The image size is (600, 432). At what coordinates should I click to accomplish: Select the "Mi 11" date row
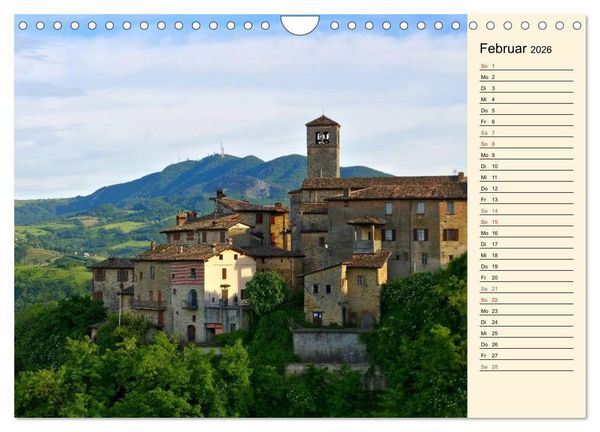coord(527,177)
